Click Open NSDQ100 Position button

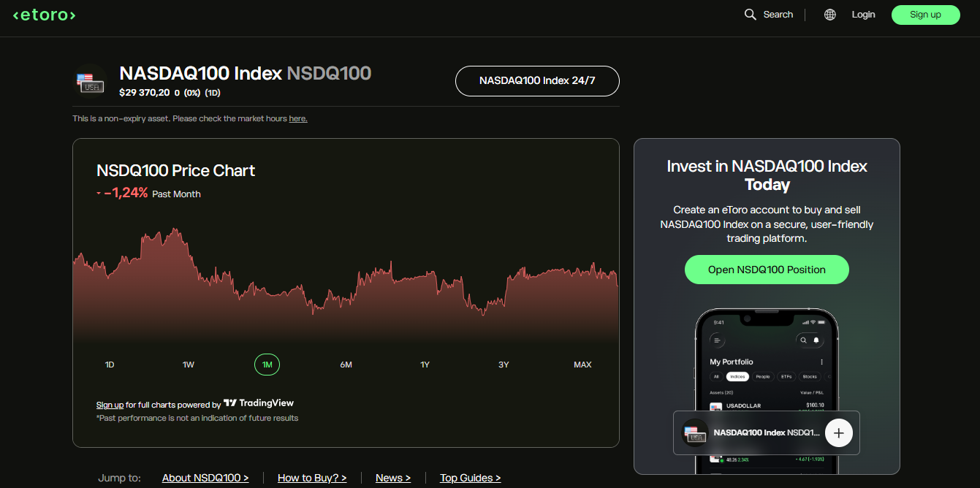(x=767, y=270)
